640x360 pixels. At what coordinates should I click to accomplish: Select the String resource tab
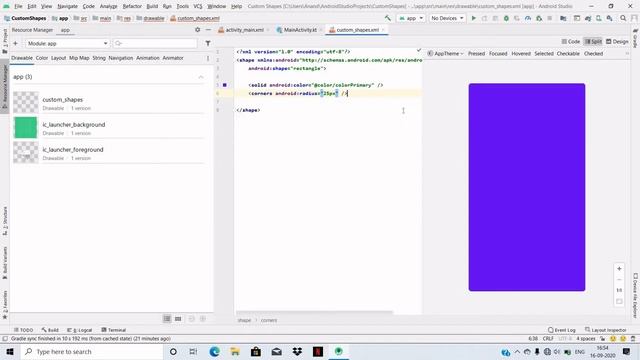tap(99, 58)
